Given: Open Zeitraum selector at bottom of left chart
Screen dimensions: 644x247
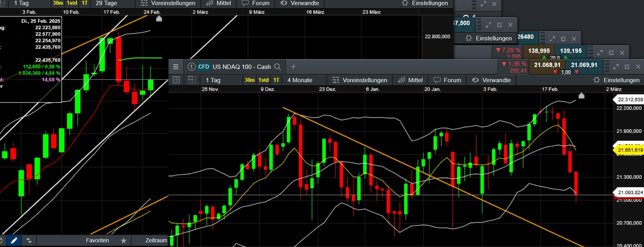Looking at the screenshot, I should (x=156, y=240).
